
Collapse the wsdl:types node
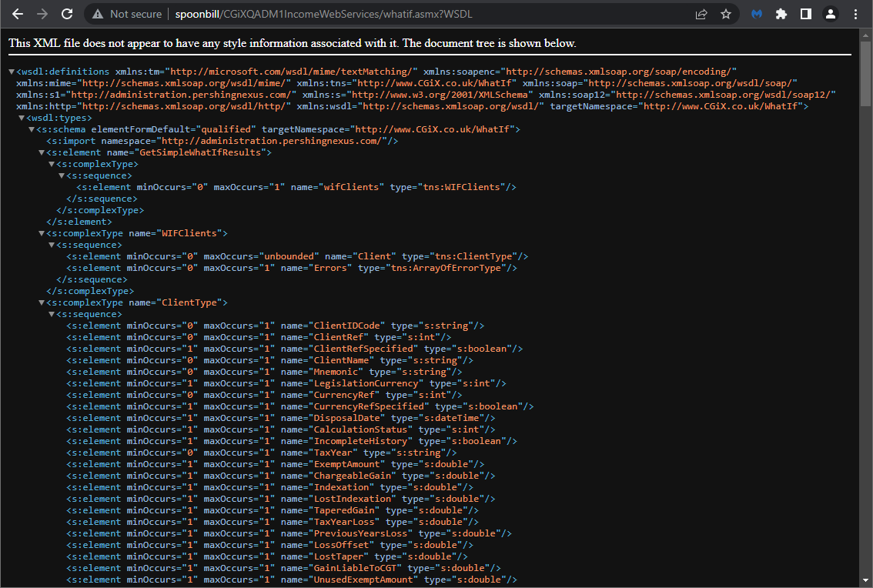22,118
